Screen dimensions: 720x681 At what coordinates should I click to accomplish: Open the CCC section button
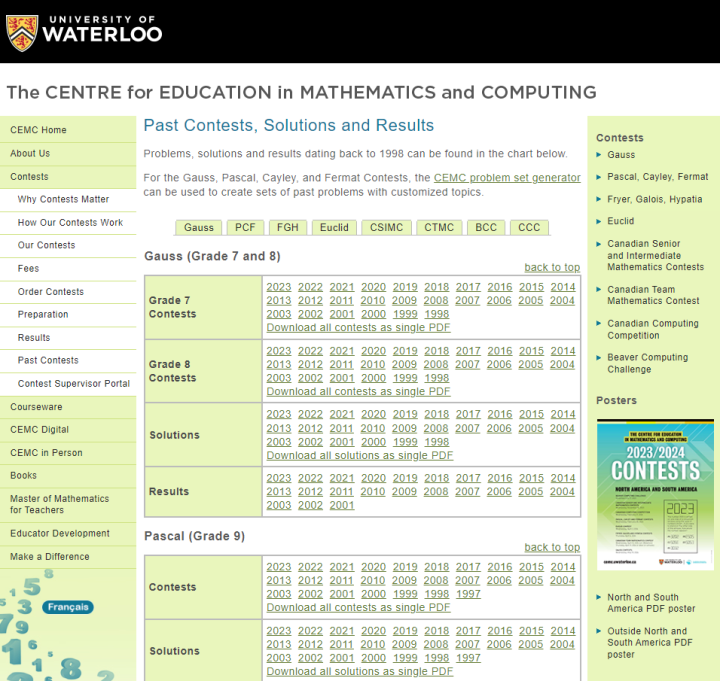coord(529,227)
